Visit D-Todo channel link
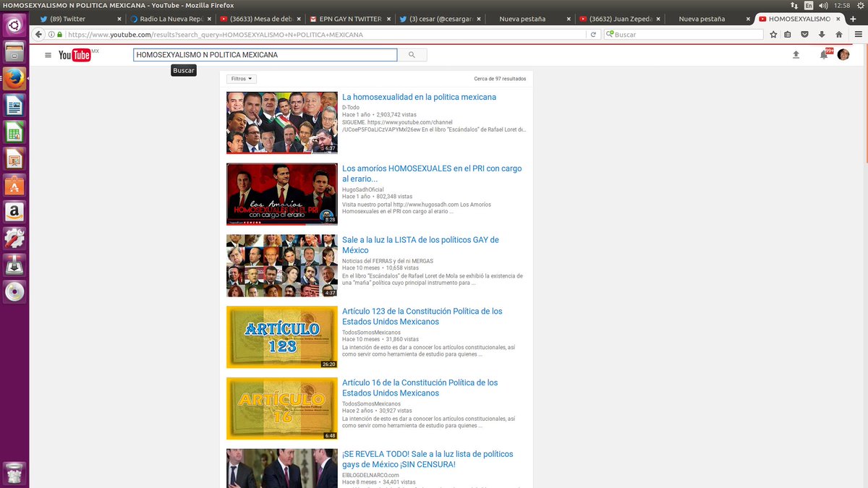The width and height of the screenshot is (868, 488). 351,107
